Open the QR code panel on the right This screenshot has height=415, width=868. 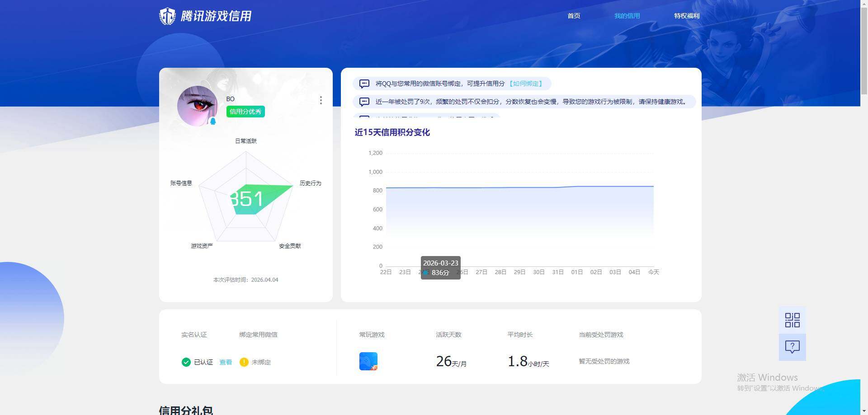792,319
